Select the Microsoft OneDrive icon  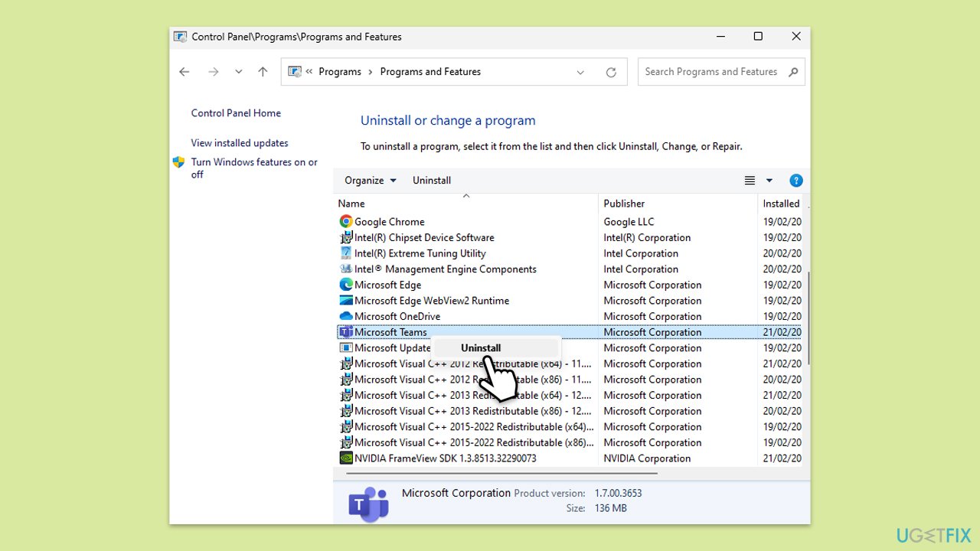346,316
